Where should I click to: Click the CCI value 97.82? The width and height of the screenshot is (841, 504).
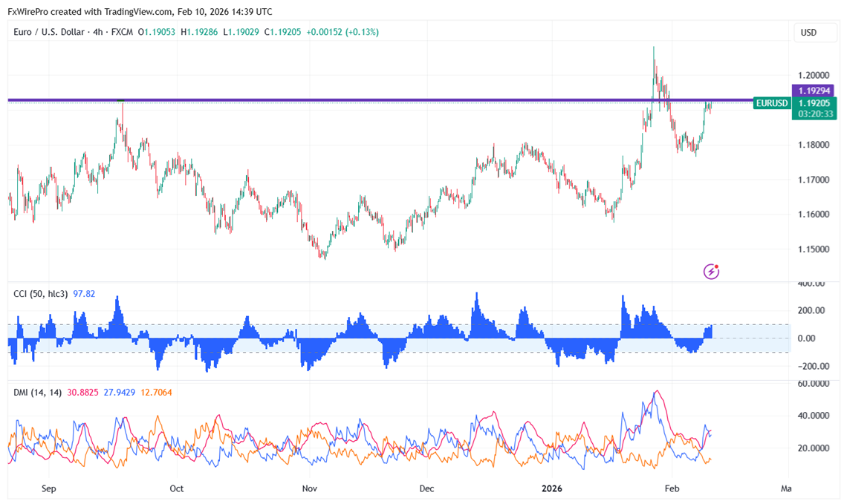point(84,293)
